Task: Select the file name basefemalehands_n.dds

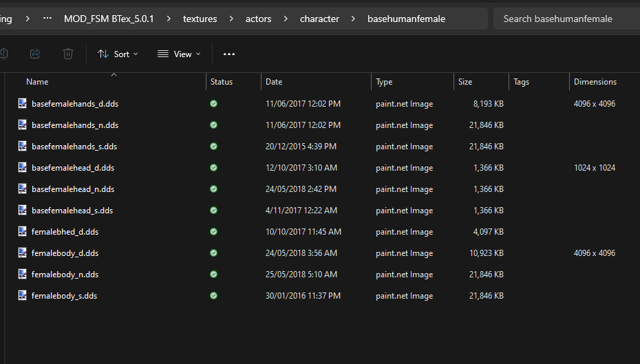Action: click(75, 125)
